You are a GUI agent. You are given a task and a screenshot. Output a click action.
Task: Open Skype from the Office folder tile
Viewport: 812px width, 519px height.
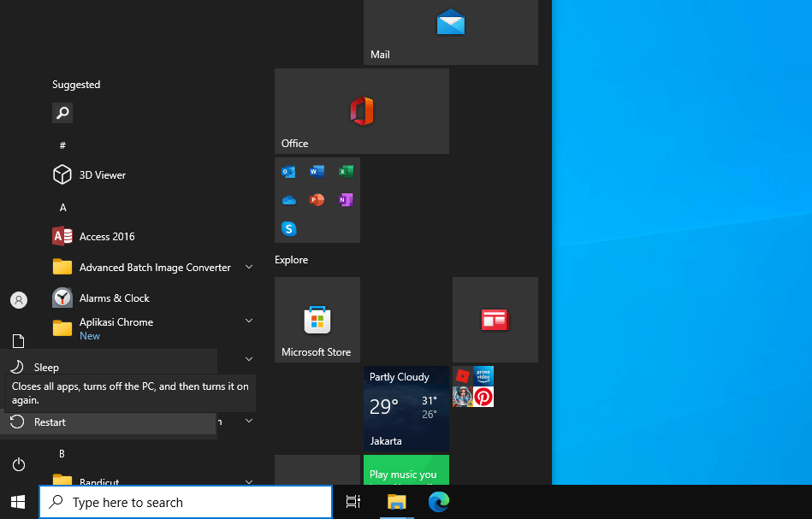[288, 228]
